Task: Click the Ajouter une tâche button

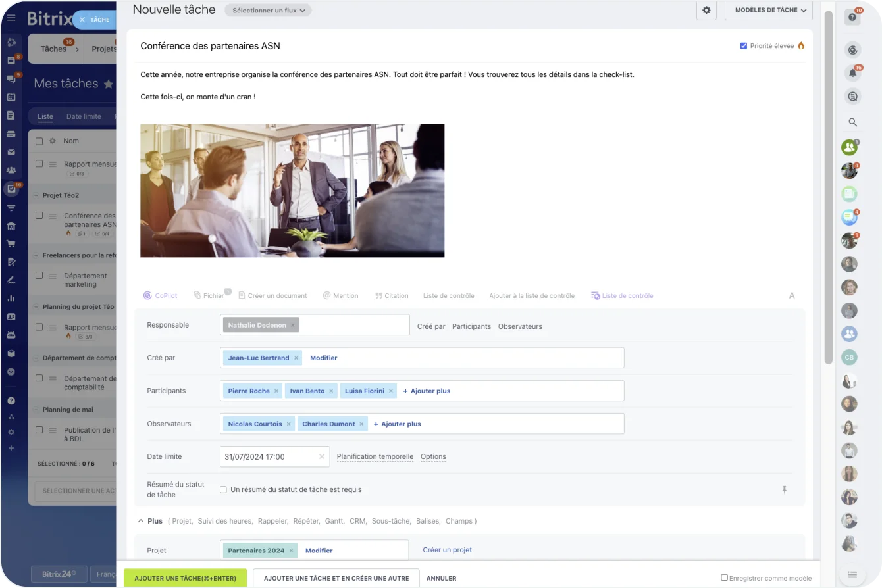Action: click(185, 578)
